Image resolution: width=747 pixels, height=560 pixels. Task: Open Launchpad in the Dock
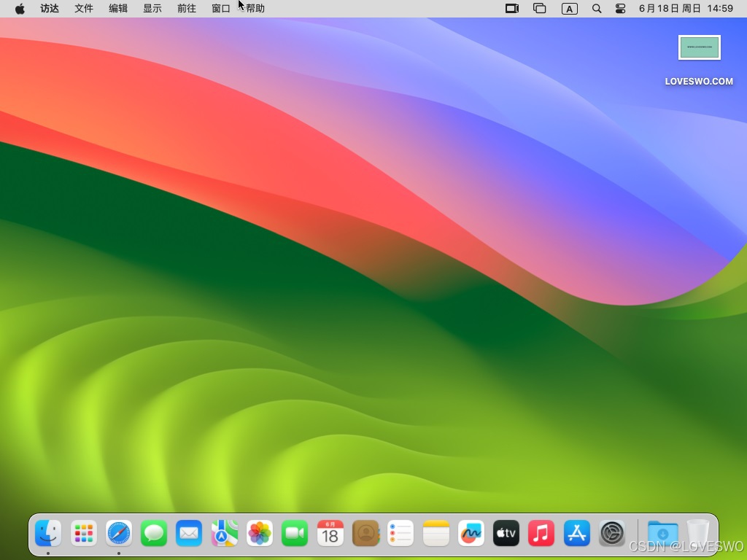point(83,533)
